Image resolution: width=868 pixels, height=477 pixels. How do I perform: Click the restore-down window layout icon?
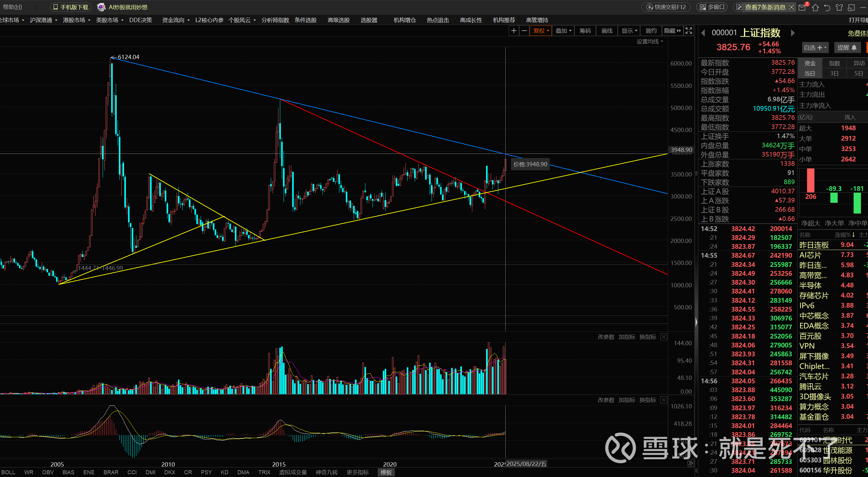[x=851, y=7]
